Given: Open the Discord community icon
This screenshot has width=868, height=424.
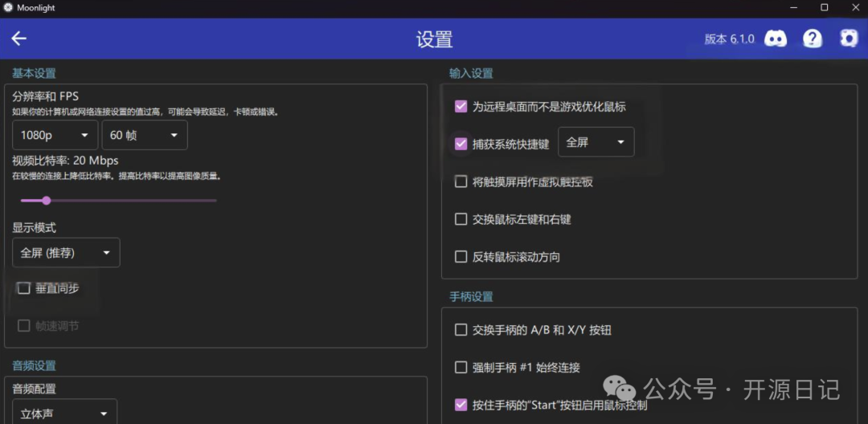Looking at the screenshot, I should coord(776,39).
